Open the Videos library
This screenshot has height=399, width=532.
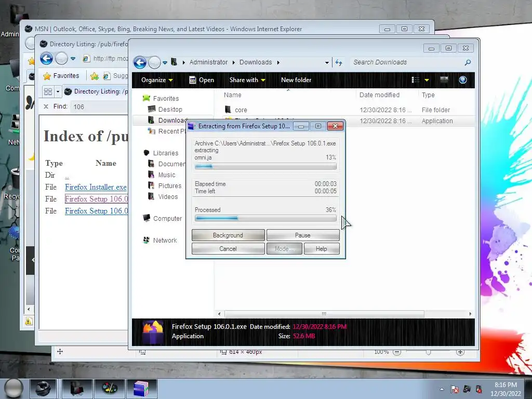[x=168, y=196]
